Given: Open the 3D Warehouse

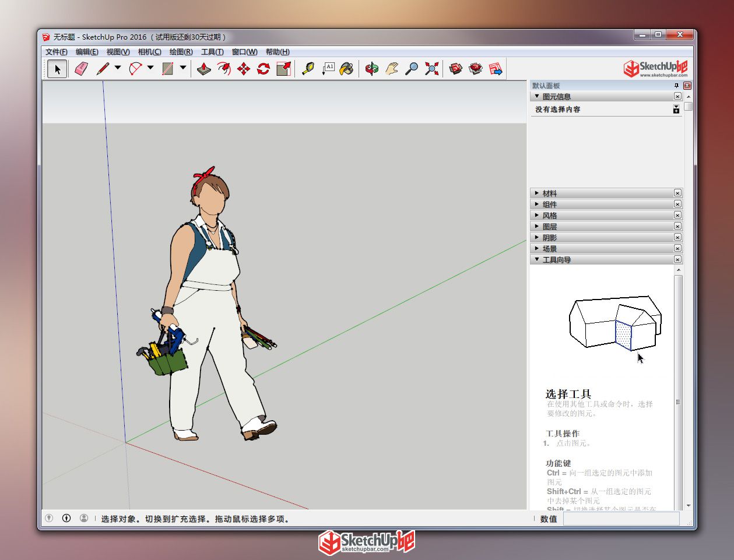Looking at the screenshot, I should click(456, 69).
